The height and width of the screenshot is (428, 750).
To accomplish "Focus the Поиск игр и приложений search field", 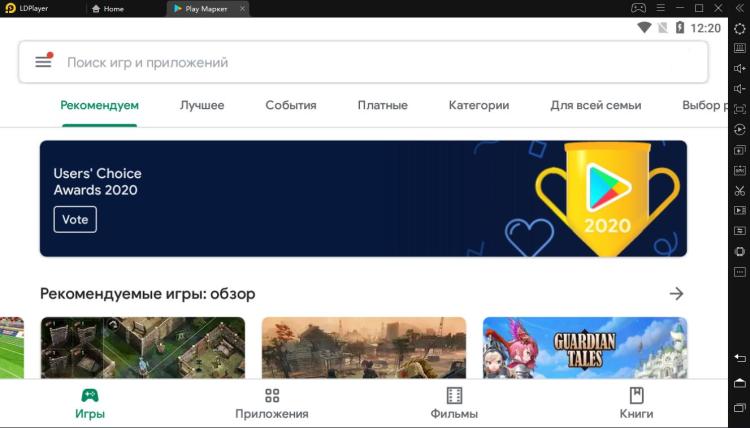I will pyautogui.click(x=363, y=62).
